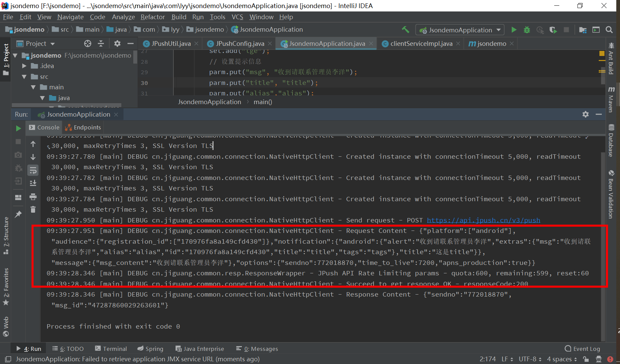The height and width of the screenshot is (364, 620).
Task: Change the LF line separator
Action: click(507, 359)
